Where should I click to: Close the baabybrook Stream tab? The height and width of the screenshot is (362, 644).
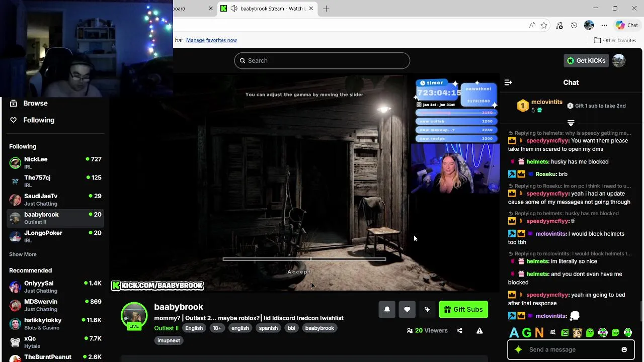(x=311, y=9)
